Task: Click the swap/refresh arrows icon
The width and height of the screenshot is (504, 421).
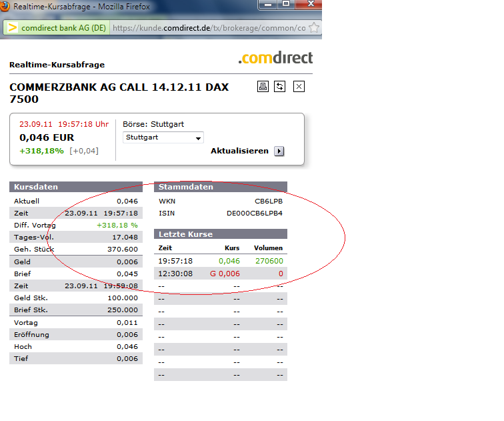Action: pyautogui.click(x=279, y=87)
